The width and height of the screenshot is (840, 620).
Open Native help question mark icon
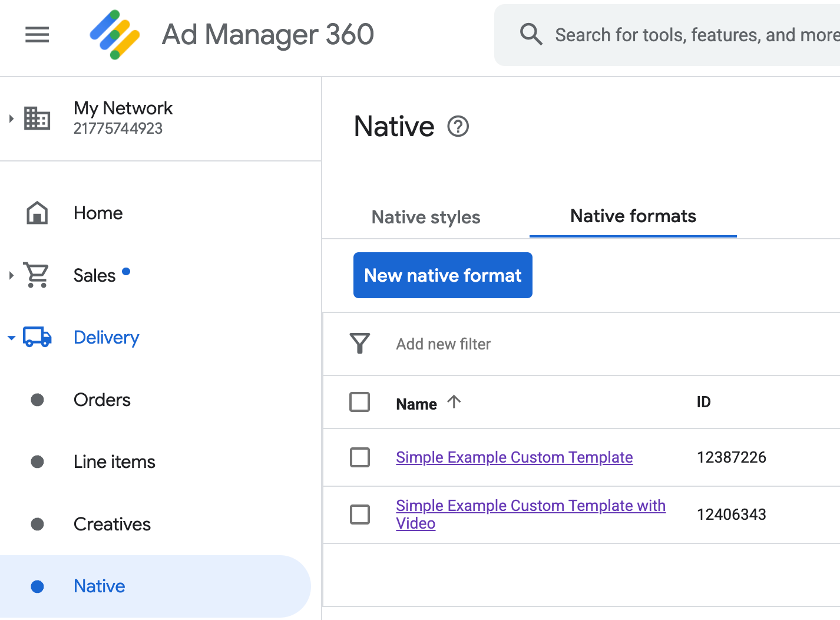coord(458,127)
